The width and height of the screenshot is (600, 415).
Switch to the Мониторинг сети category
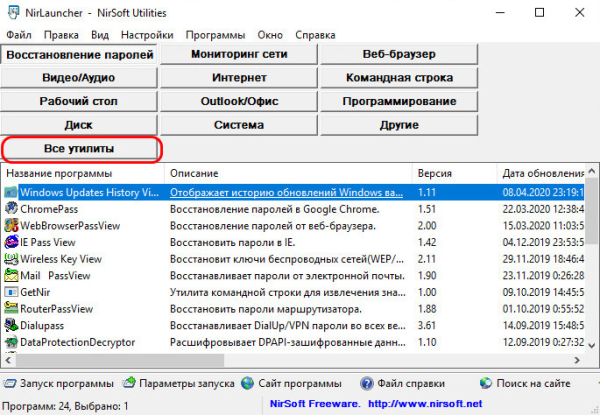(x=239, y=54)
